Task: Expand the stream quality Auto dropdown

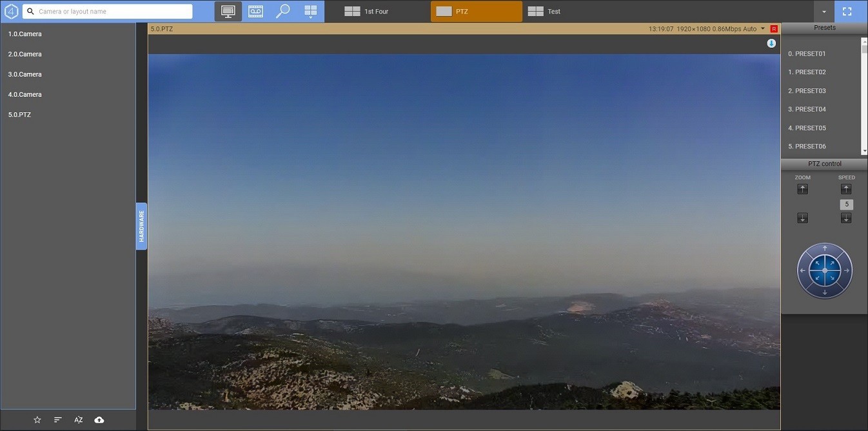Action: coord(762,29)
